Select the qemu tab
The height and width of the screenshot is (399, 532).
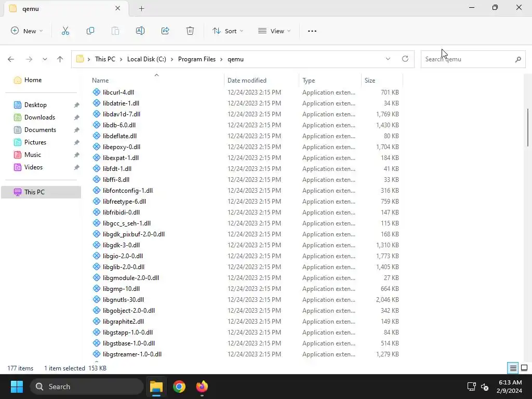pyautogui.click(x=66, y=8)
